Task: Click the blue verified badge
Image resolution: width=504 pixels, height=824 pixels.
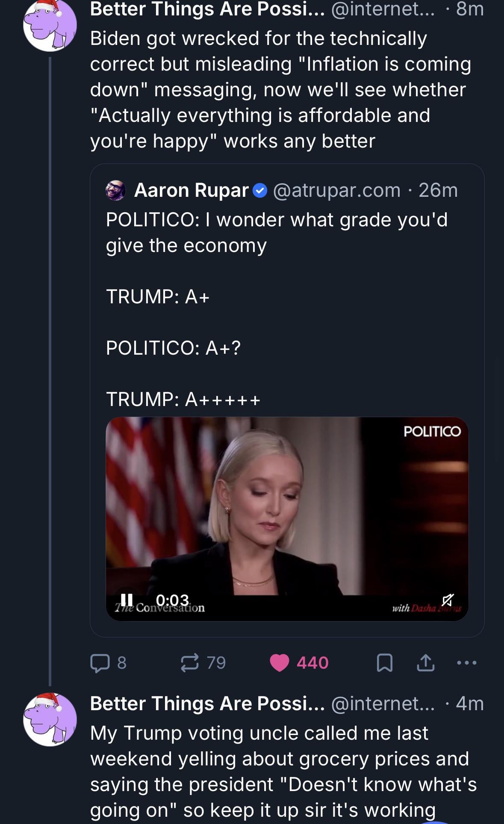Action: [260, 190]
